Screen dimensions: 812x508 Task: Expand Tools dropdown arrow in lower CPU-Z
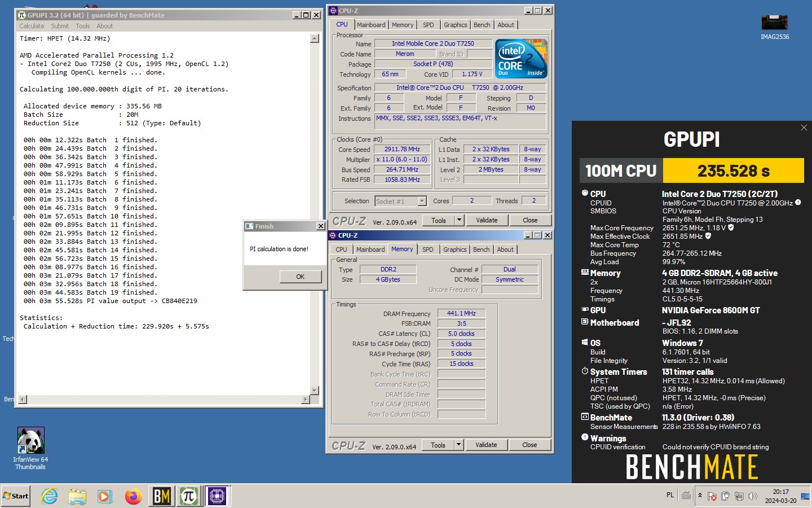(458, 445)
